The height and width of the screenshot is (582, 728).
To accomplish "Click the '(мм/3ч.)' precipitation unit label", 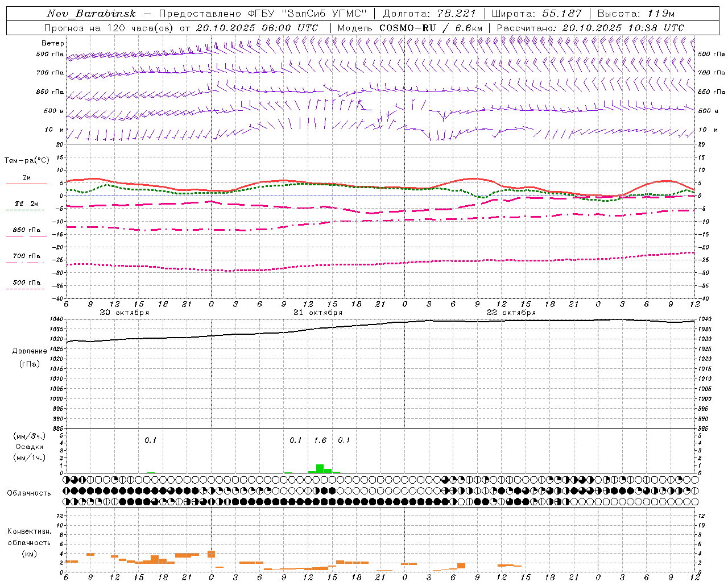I will tap(30, 436).
